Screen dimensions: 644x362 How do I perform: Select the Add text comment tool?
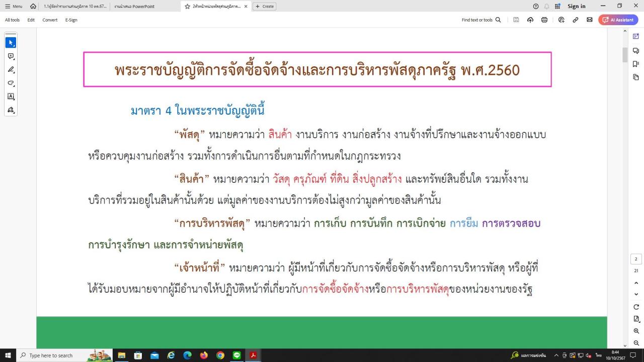(11, 97)
